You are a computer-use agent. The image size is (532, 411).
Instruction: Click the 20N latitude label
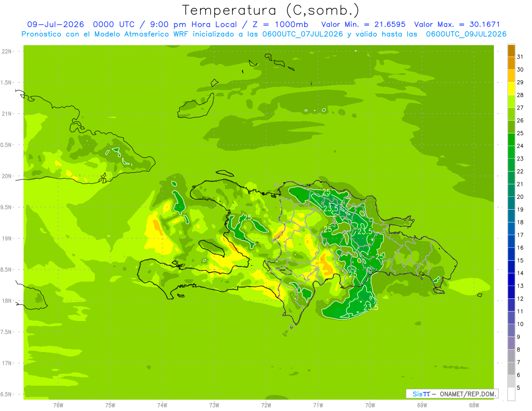[x=7, y=176]
